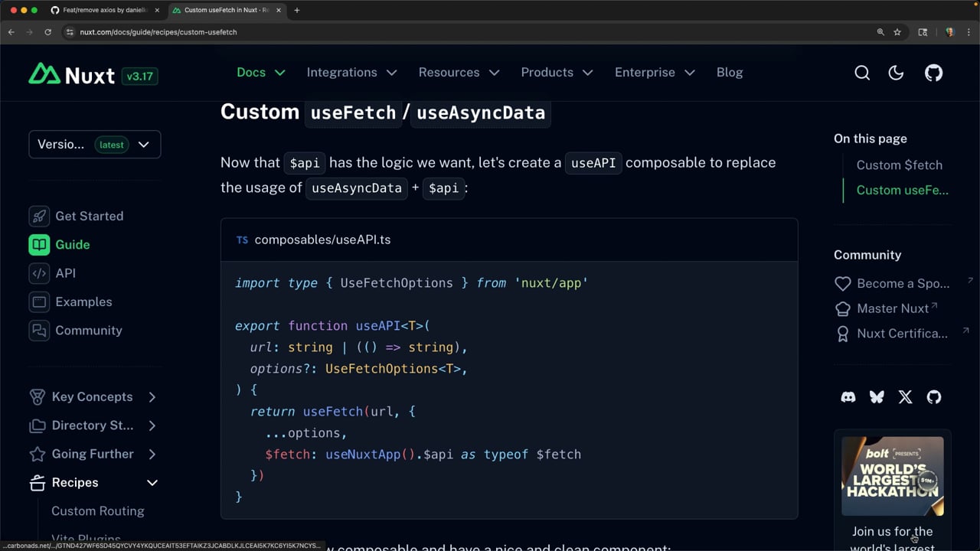
Task: Open the Integrations menu
Action: point(351,73)
